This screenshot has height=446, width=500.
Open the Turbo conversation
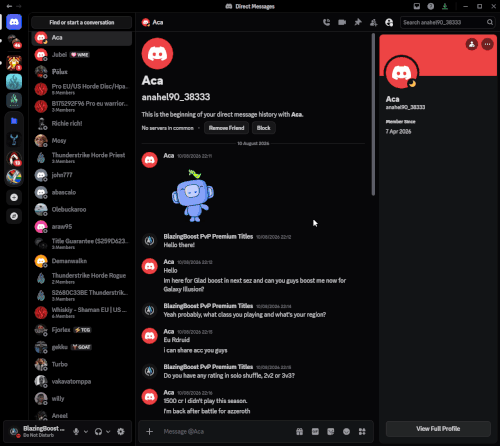point(82,364)
